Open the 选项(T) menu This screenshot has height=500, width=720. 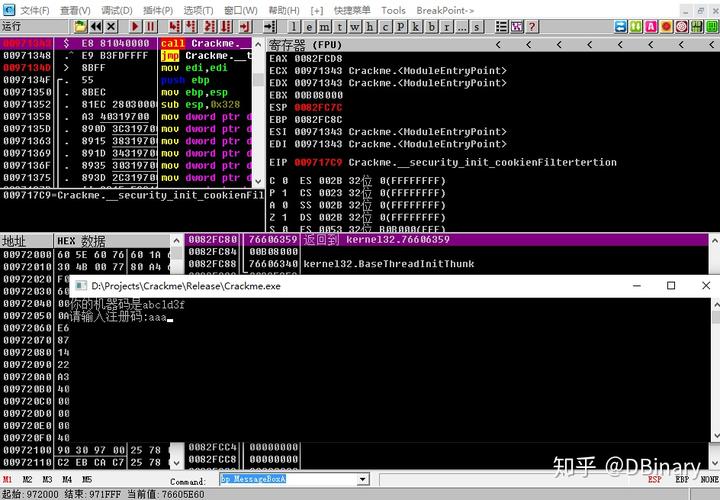click(198, 10)
